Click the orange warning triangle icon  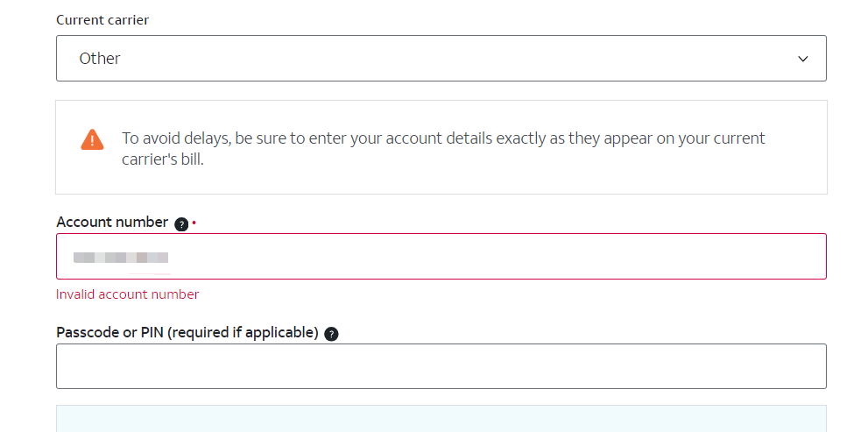tap(92, 139)
